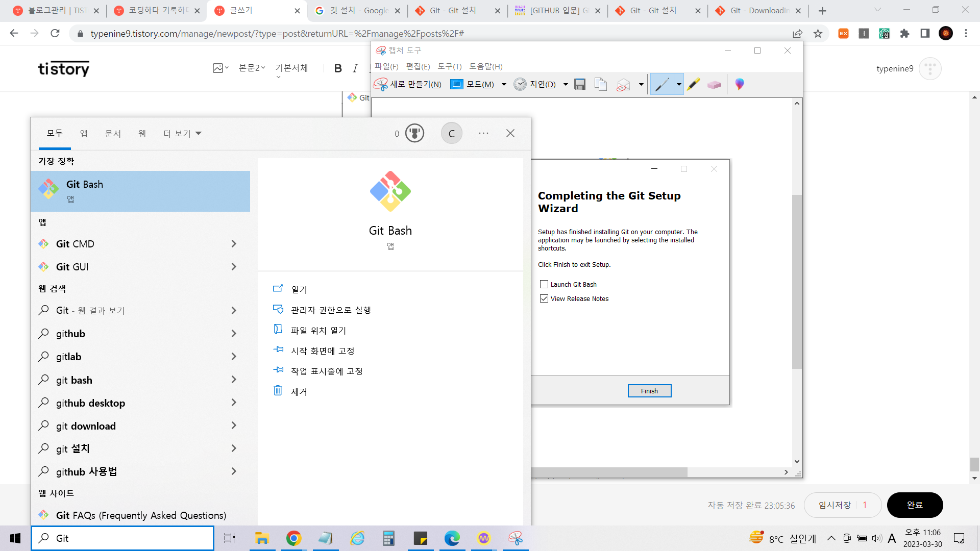Screen dimensions: 980x551
Task: Click the Snipping Tool vertical scrollbar
Action: [x=797, y=282]
